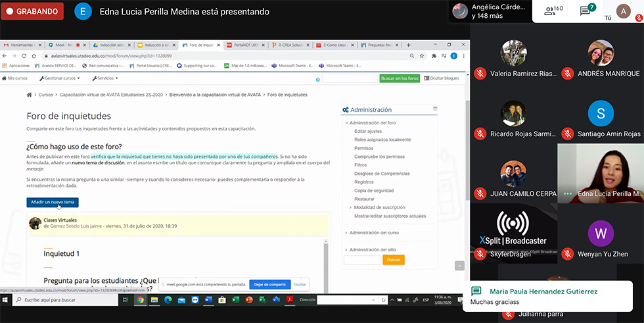This screenshot has height=323, width=644.
Task: Expand the Gestionar cursos dropdown
Action: [60, 78]
